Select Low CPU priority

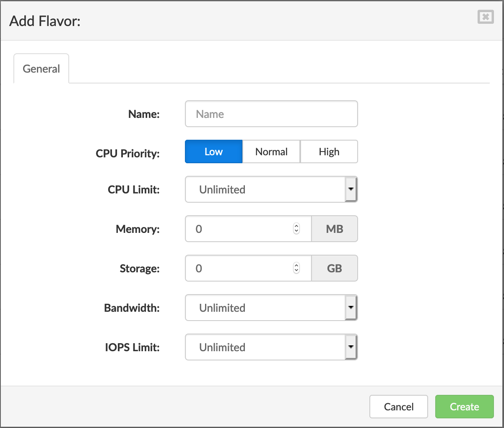pos(213,151)
